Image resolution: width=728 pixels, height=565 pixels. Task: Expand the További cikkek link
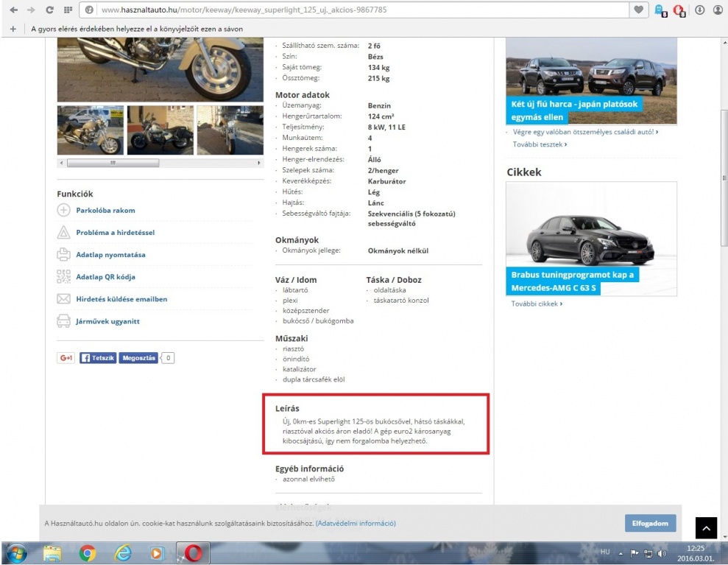tap(537, 303)
